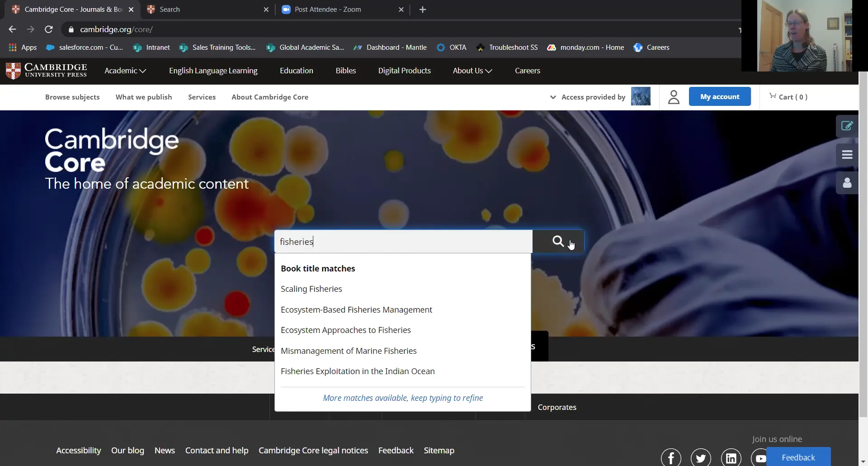This screenshot has height=466, width=868.
Task: Open the OKTA bookmark
Action: point(451,48)
